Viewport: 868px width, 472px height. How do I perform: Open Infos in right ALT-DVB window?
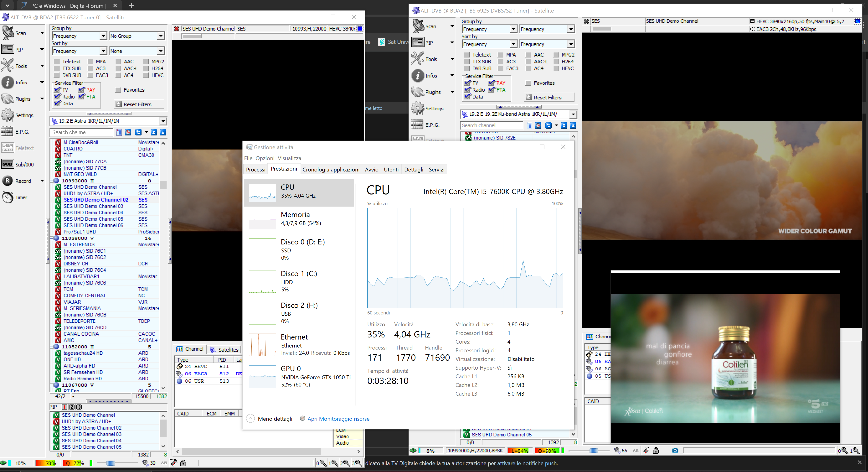[425, 75]
